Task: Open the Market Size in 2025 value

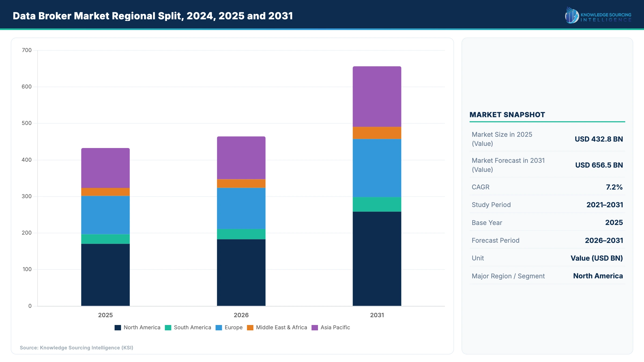Action: pyautogui.click(x=598, y=139)
